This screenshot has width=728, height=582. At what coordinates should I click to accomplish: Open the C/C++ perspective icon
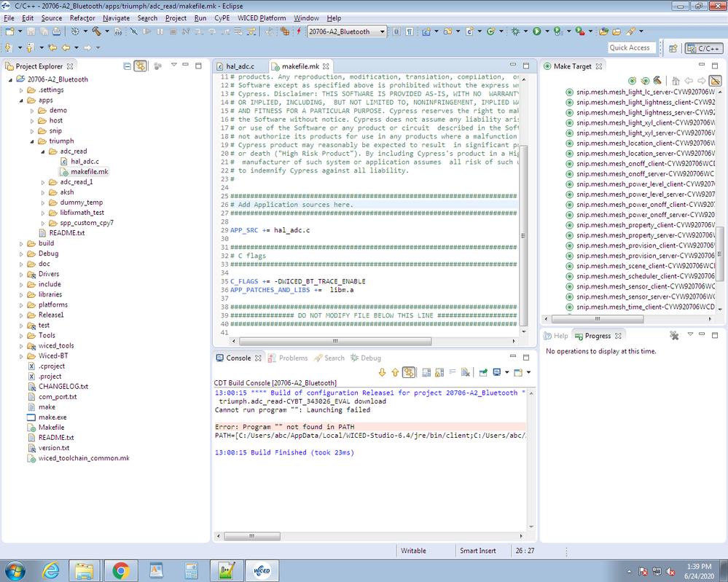pos(704,47)
